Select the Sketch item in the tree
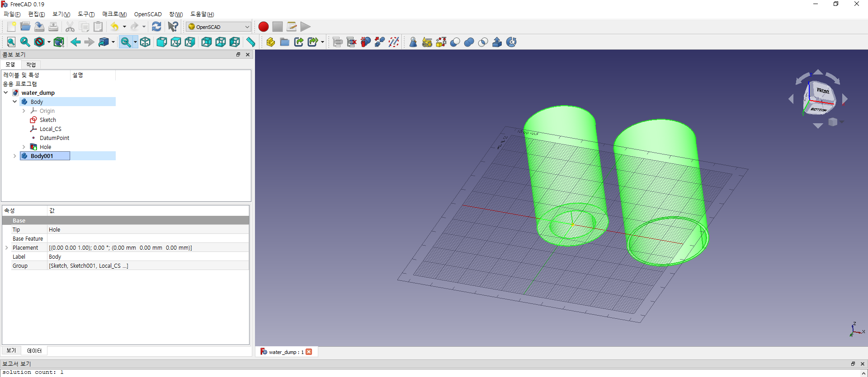Image resolution: width=868 pixels, height=377 pixels. point(48,120)
